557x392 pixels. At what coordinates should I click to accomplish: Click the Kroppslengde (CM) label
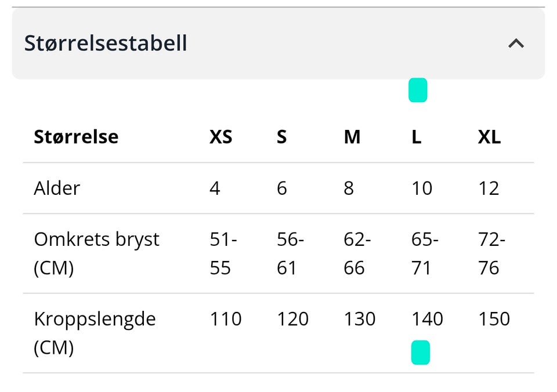coord(95,332)
